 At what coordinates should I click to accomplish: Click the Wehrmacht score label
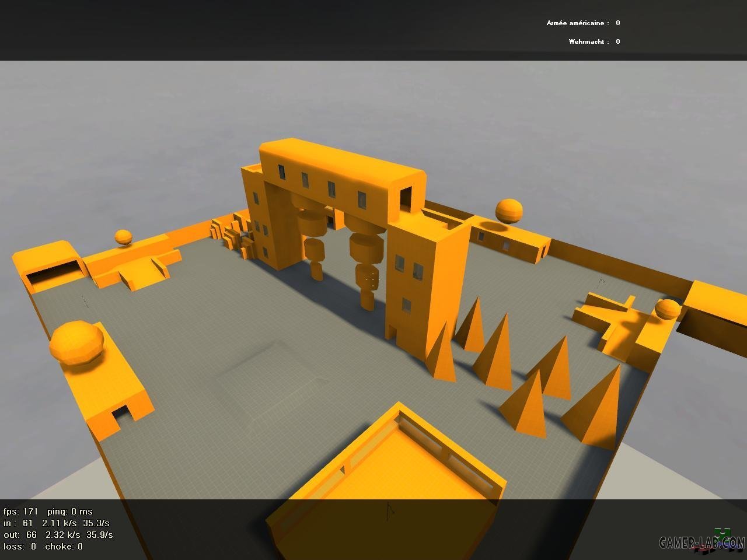[589, 41]
